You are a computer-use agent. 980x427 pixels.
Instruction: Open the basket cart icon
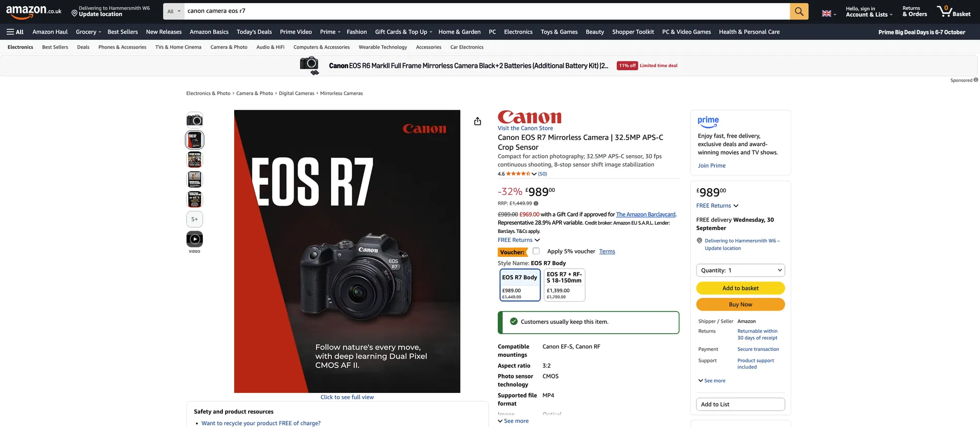point(954,11)
